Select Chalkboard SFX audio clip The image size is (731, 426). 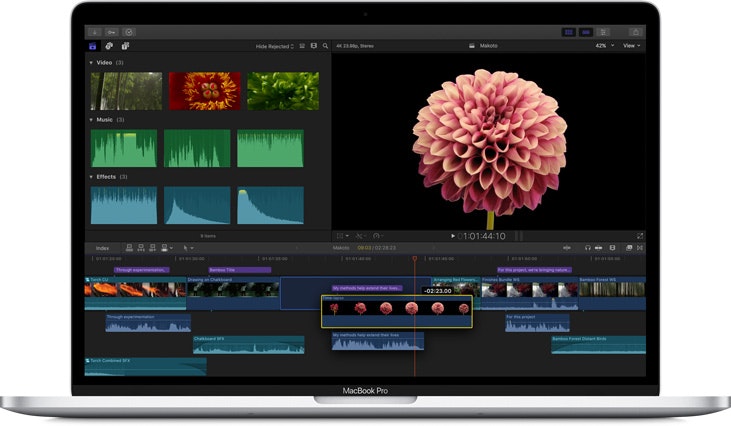(x=249, y=345)
